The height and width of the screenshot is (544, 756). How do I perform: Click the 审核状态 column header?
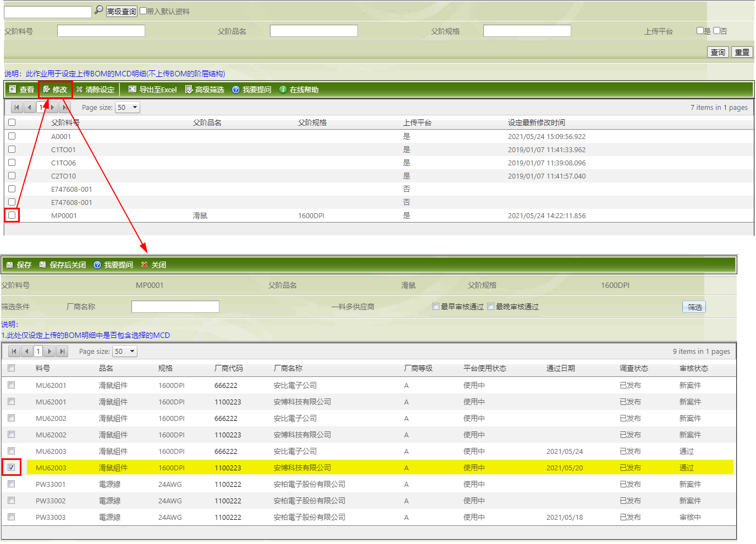pyautogui.click(x=694, y=368)
